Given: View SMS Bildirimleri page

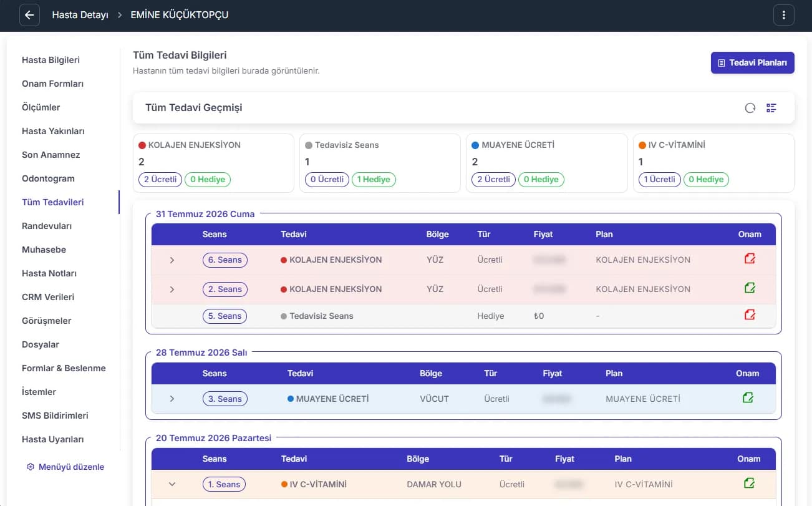Looking at the screenshot, I should click(55, 416).
